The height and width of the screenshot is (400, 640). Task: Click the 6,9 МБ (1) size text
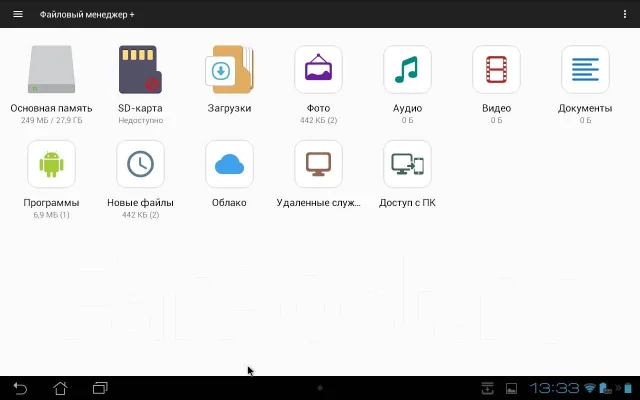click(x=51, y=215)
